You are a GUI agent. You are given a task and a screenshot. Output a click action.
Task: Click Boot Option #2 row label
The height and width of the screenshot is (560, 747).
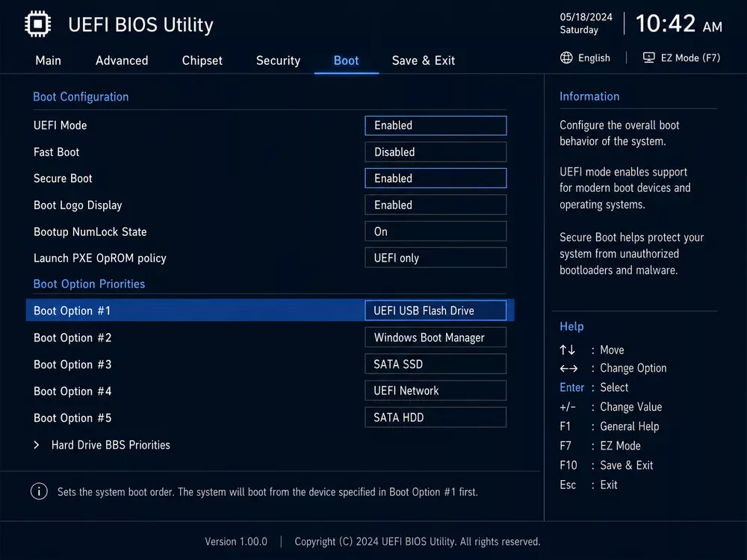(72, 337)
